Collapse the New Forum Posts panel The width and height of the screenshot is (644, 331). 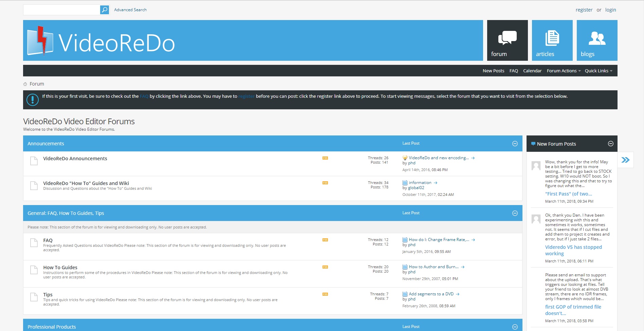coord(611,144)
